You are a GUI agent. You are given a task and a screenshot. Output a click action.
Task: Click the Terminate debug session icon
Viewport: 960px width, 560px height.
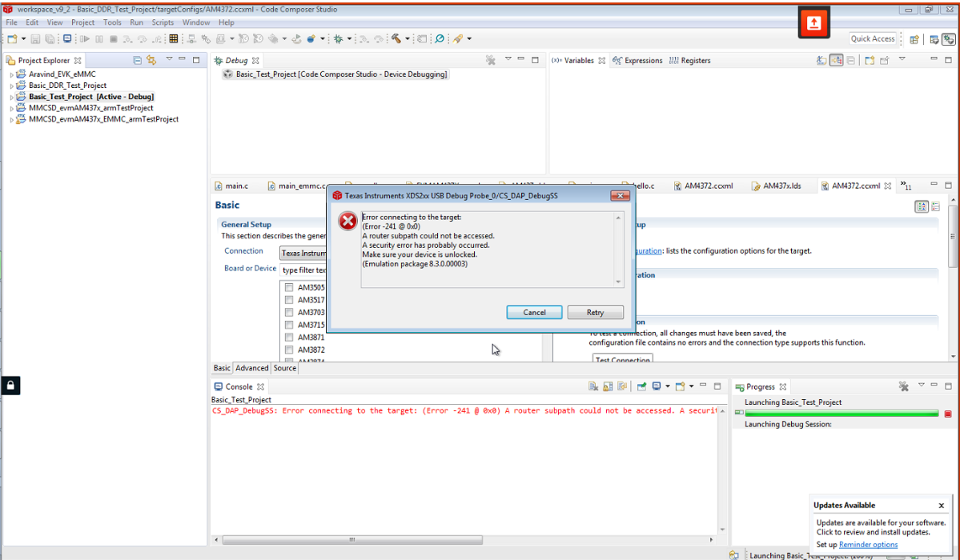tap(112, 38)
